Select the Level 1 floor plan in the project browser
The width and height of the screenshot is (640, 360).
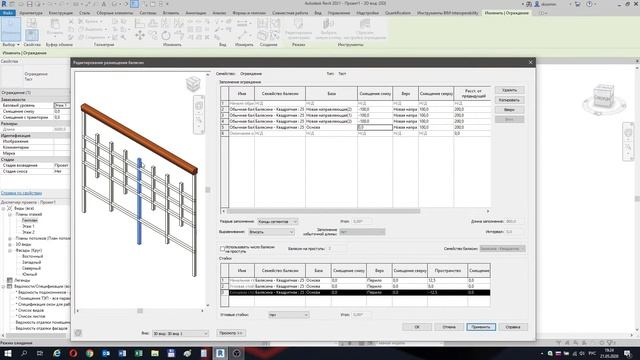[28, 226]
